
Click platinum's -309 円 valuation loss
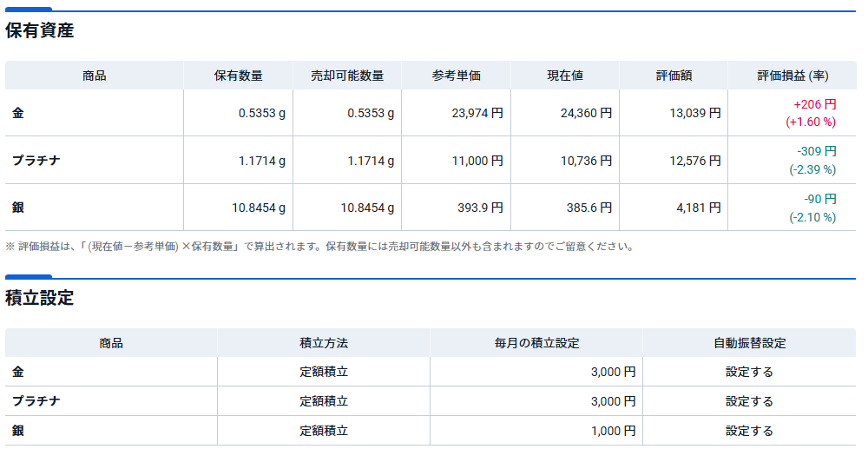[x=816, y=151]
